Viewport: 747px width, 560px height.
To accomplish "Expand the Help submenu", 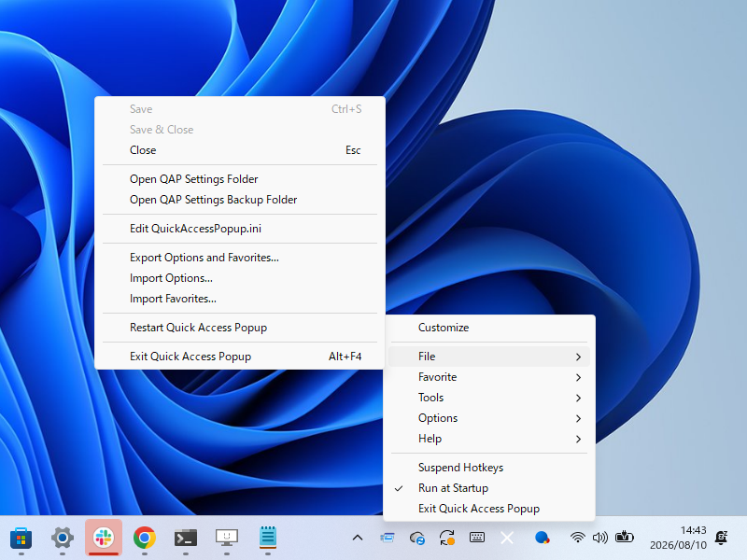I will (489, 439).
